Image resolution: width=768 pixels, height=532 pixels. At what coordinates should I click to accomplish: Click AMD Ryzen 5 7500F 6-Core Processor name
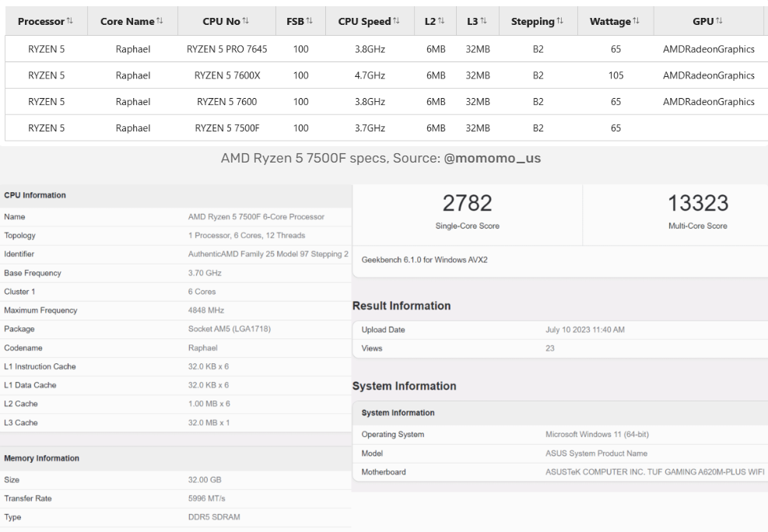click(x=256, y=217)
